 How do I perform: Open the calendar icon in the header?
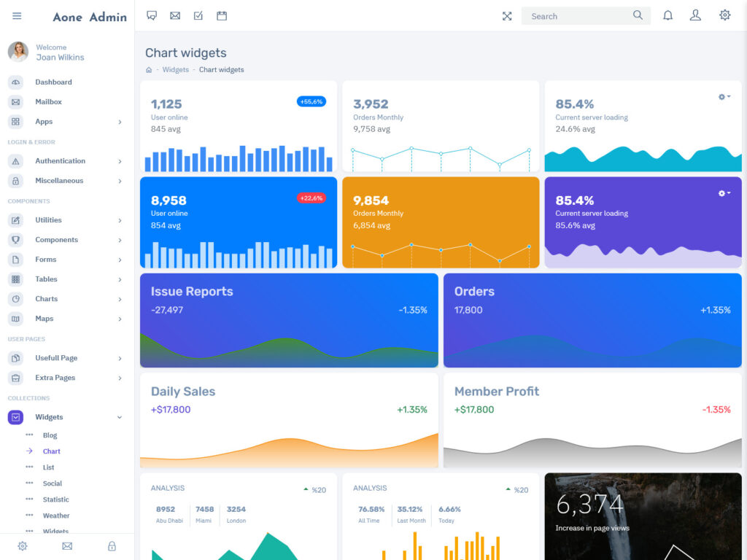(221, 15)
